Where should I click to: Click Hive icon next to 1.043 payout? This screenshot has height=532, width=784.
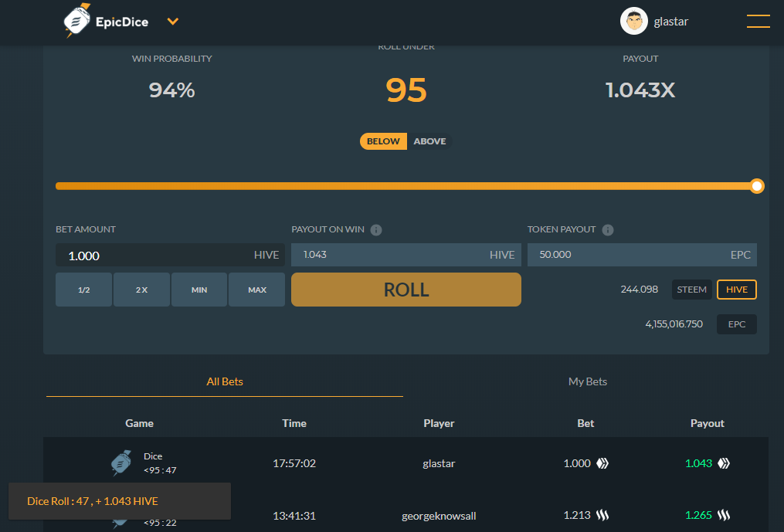tap(724, 464)
